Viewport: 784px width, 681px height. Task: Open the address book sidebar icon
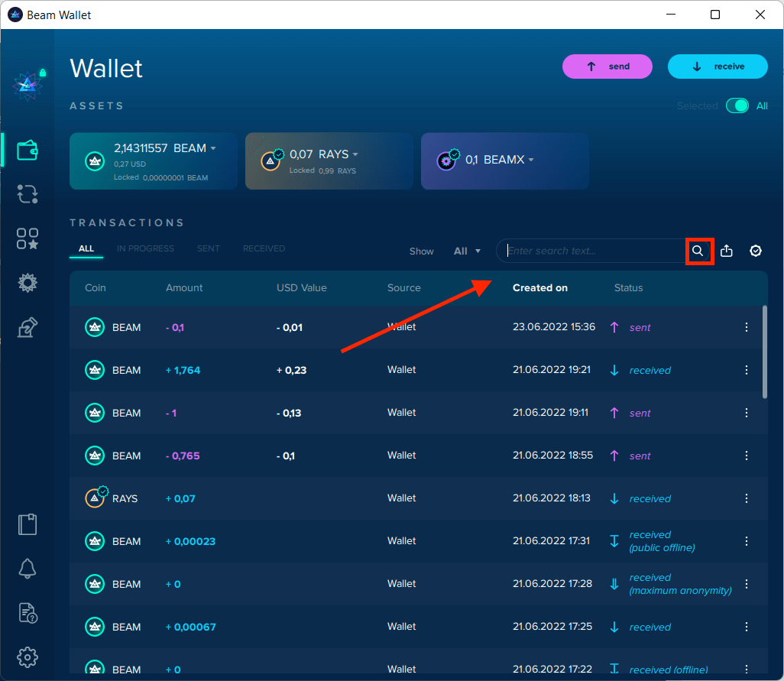click(x=28, y=524)
